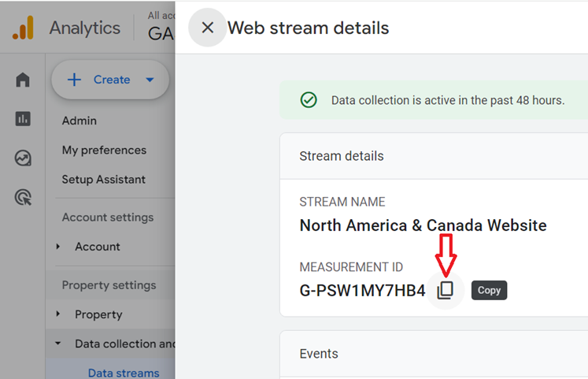Select Property under Property settings

click(98, 314)
